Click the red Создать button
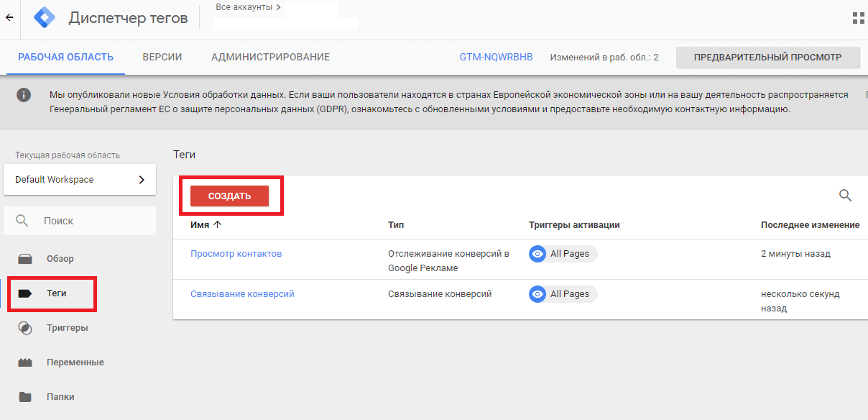The width and height of the screenshot is (868, 420). [x=229, y=196]
